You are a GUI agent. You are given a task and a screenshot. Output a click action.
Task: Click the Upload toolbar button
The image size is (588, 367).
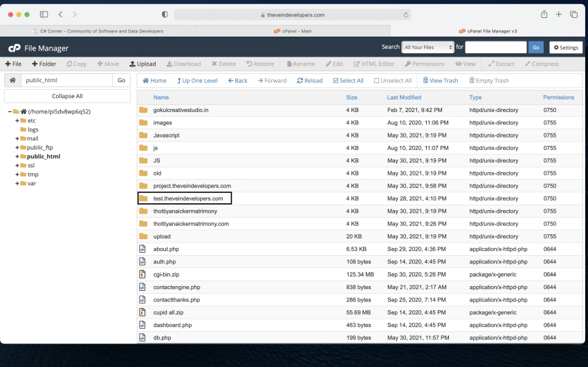(143, 64)
